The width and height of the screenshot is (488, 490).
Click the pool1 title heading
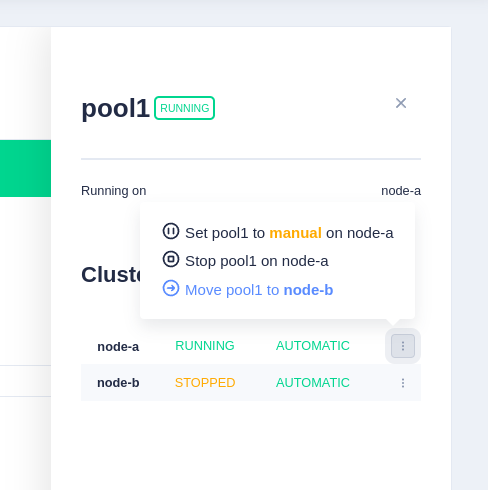[x=115, y=108]
